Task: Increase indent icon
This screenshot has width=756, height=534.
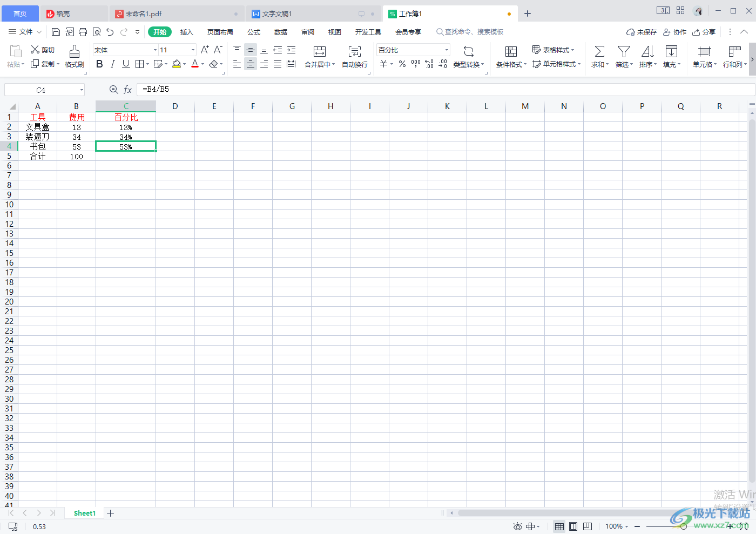Action: pyautogui.click(x=291, y=50)
